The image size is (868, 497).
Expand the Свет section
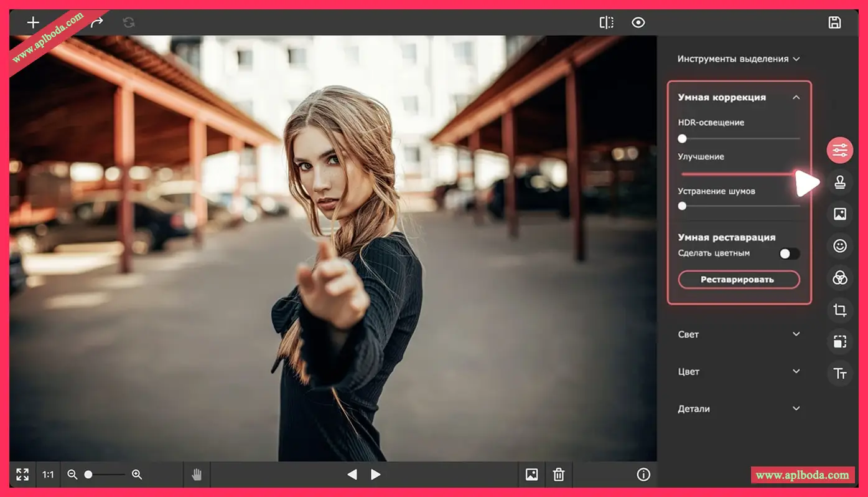coord(738,334)
